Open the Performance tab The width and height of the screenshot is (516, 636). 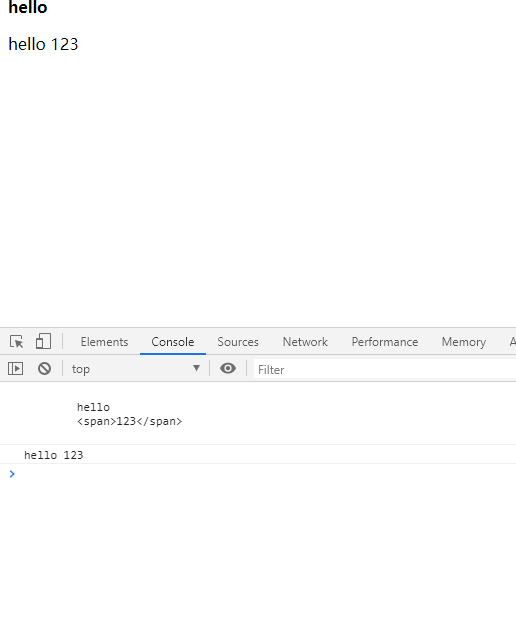coord(385,342)
